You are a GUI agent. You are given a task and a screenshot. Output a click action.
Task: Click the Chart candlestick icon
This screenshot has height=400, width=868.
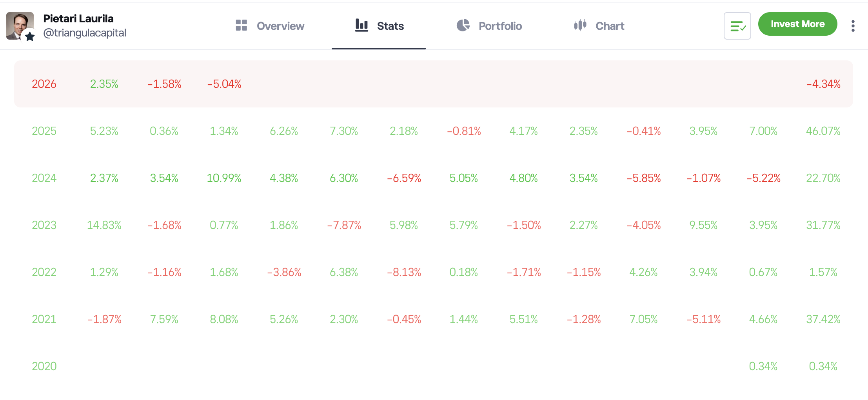tap(580, 25)
